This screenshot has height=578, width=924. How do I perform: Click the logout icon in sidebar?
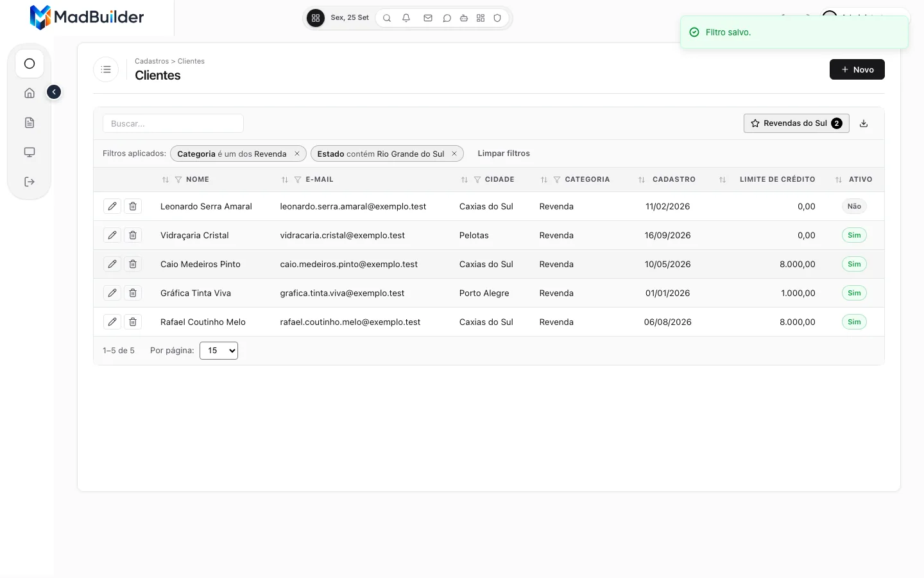tap(30, 182)
